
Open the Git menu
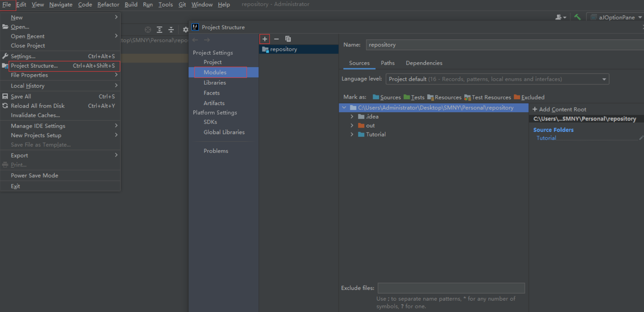pyautogui.click(x=182, y=5)
